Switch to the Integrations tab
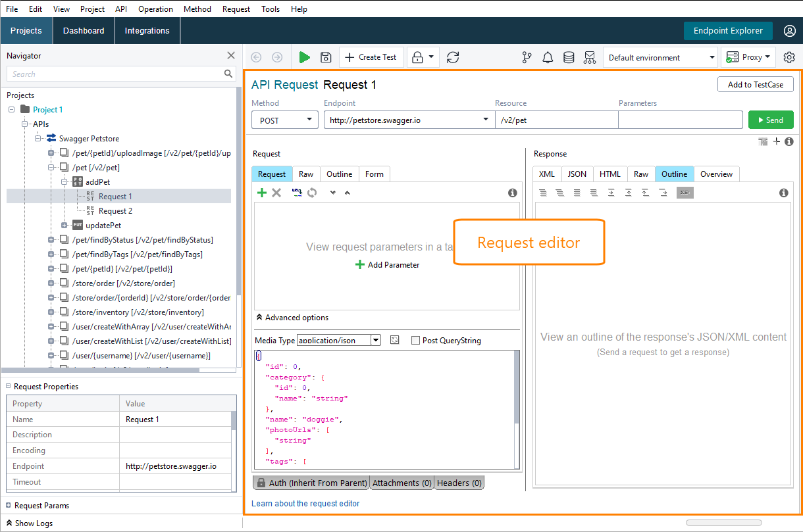Image resolution: width=803 pixels, height=532 pixels. point(147,31)
